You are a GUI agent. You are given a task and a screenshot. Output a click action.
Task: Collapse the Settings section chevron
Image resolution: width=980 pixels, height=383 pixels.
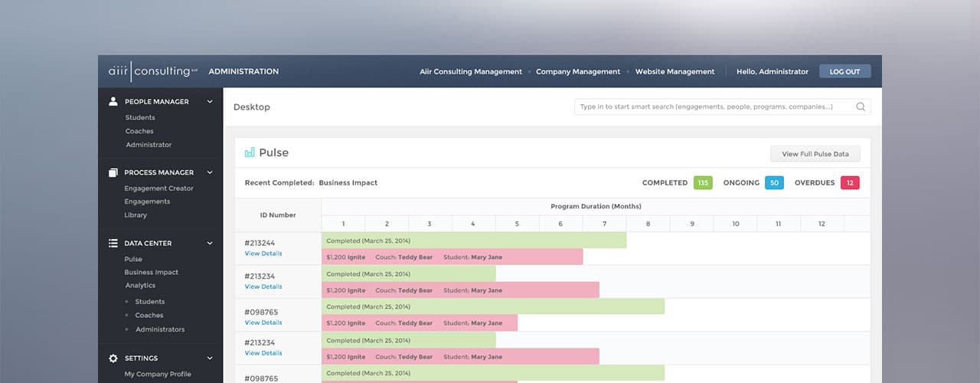click(x=210, y=358)
